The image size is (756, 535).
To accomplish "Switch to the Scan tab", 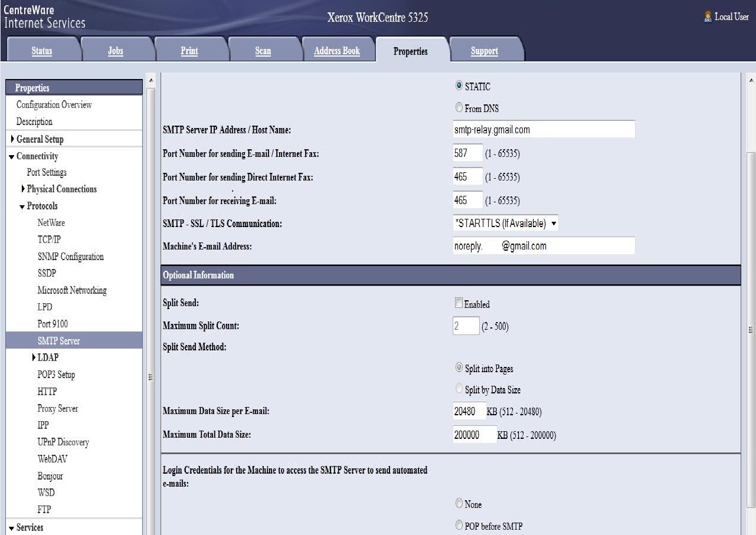I will (x=263, y=51).
